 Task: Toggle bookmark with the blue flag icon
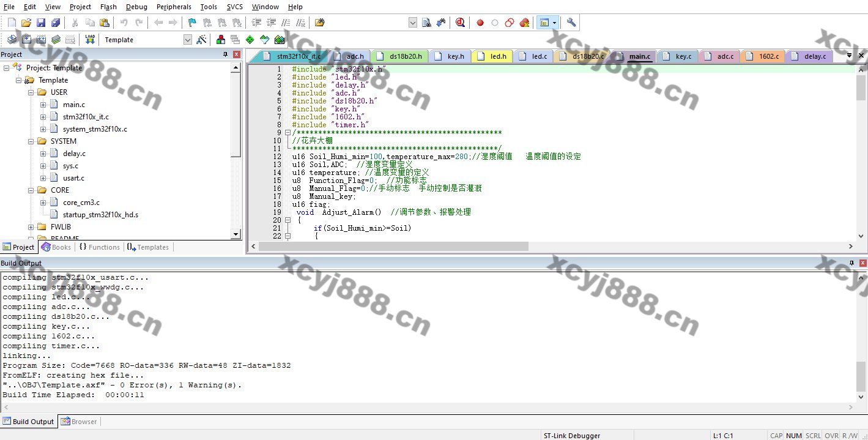point(192,23)
